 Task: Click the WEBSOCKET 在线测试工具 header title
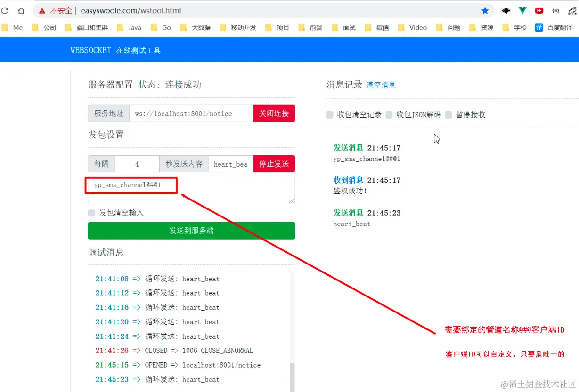(x=115, y=50)
